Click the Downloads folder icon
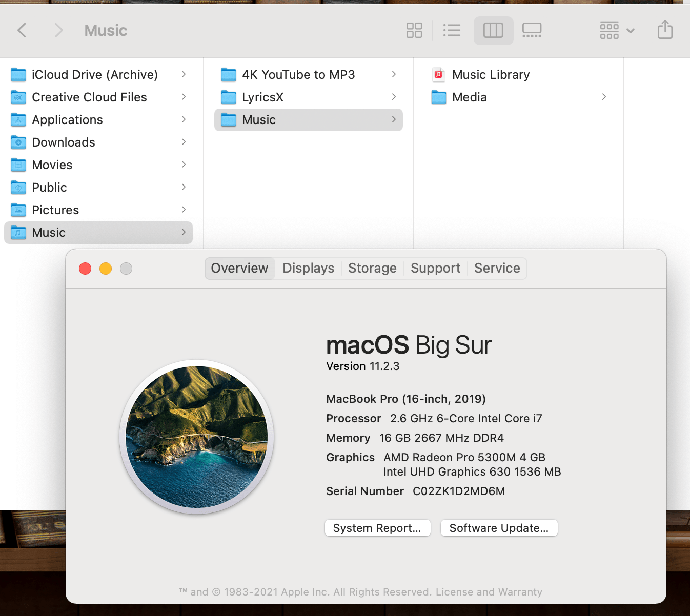This screenshot has width=690, height=616. coord(18,142)
